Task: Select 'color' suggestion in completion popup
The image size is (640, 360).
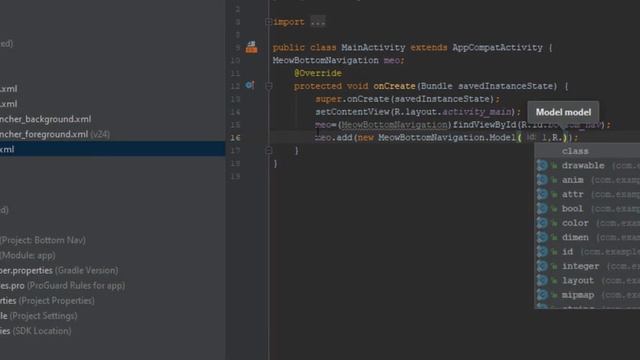Action: [x=587, y=223]
